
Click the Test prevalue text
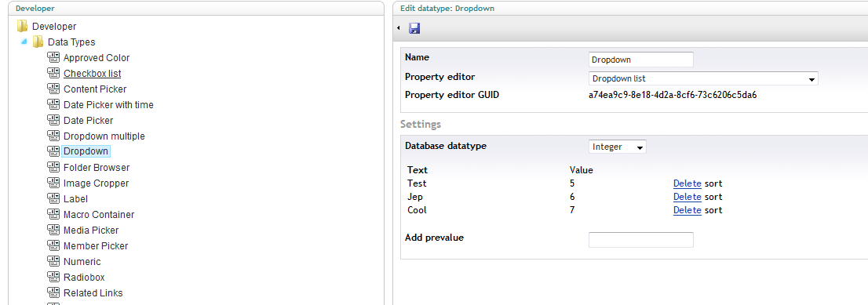[x=417, y=183]
